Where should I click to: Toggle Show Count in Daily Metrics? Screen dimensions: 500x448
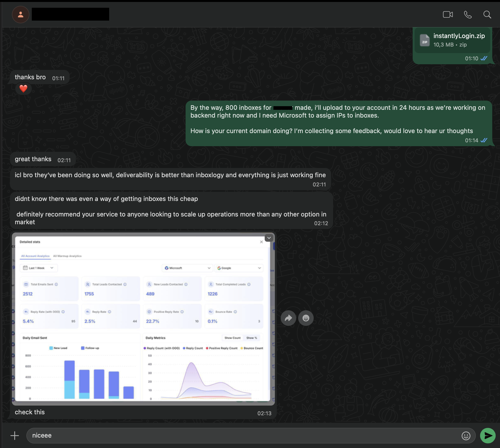tap(232, 338)
